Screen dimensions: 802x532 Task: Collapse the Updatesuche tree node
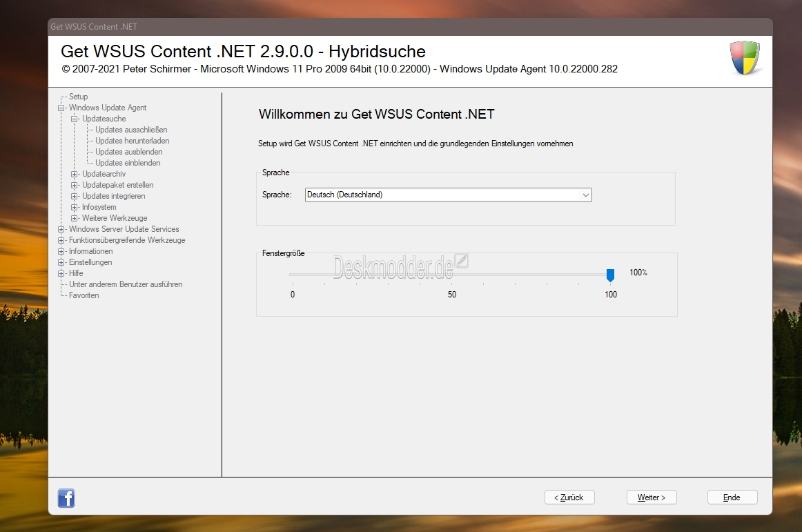click(x=74, y=119)
